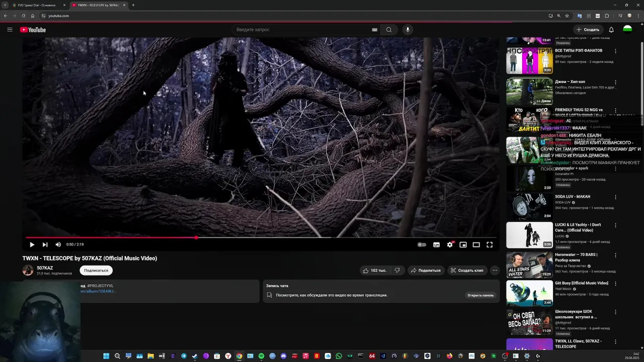The height and width of the screenshot is (362, 644).
Task: Close the FVD Speed Dial tab
Action: 64,5
